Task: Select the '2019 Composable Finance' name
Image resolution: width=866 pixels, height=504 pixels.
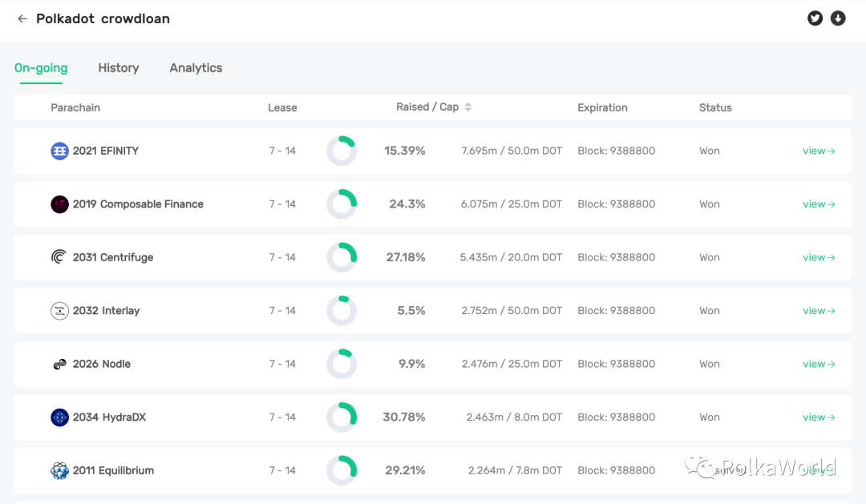Action: click(x=138, y=204)
